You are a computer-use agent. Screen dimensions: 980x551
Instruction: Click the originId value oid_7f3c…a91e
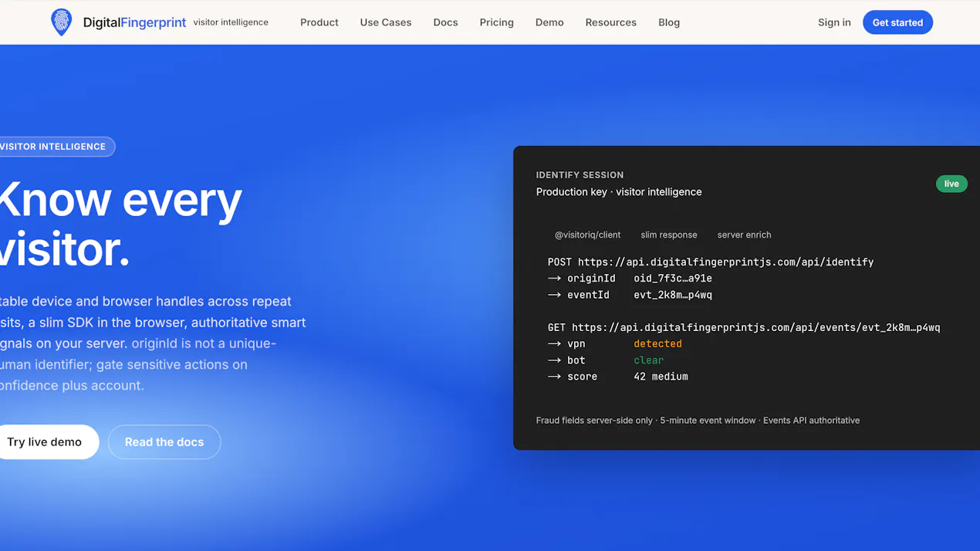point(673,279)
